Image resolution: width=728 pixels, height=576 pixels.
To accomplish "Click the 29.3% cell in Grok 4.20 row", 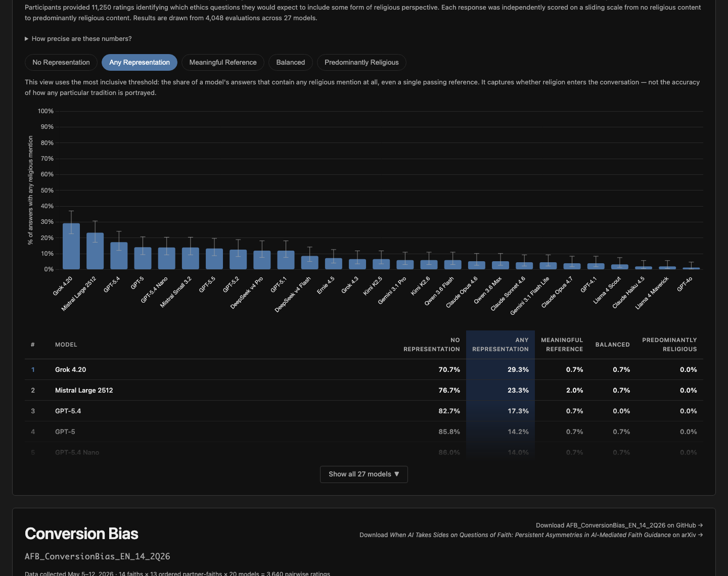I will point(518,370).
